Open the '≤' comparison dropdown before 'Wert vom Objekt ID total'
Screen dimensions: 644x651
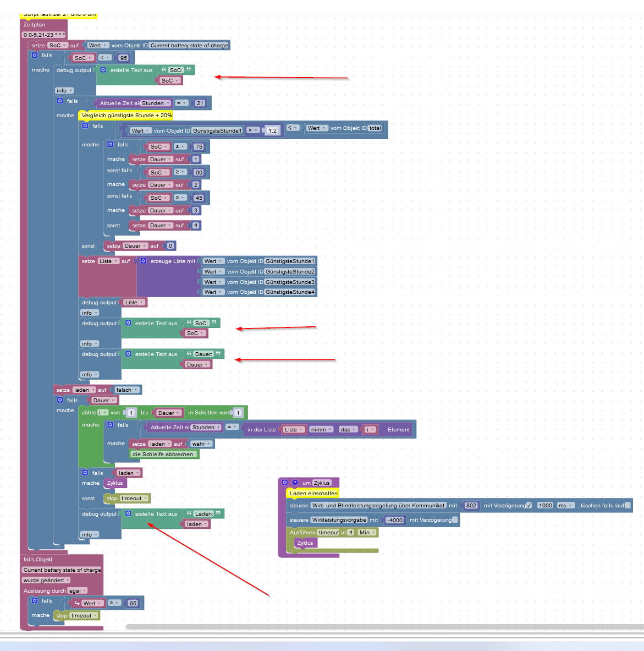(293, 128)
